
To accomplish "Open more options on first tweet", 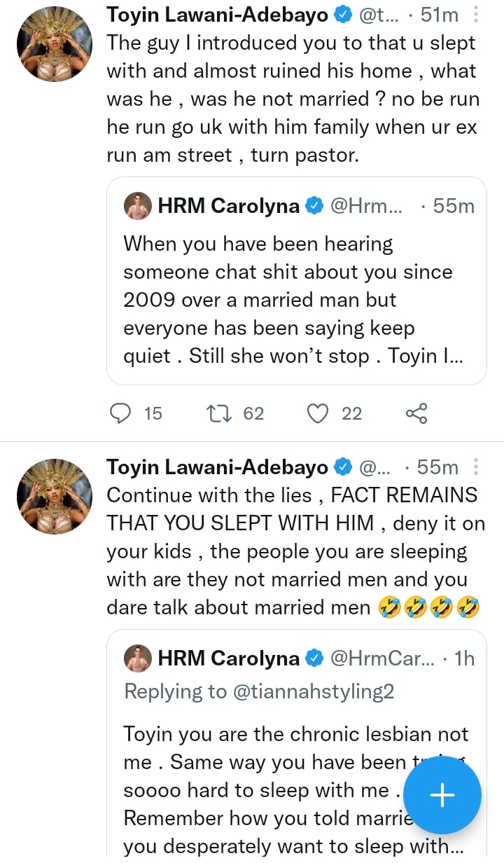I will click(x=476, y=14).
